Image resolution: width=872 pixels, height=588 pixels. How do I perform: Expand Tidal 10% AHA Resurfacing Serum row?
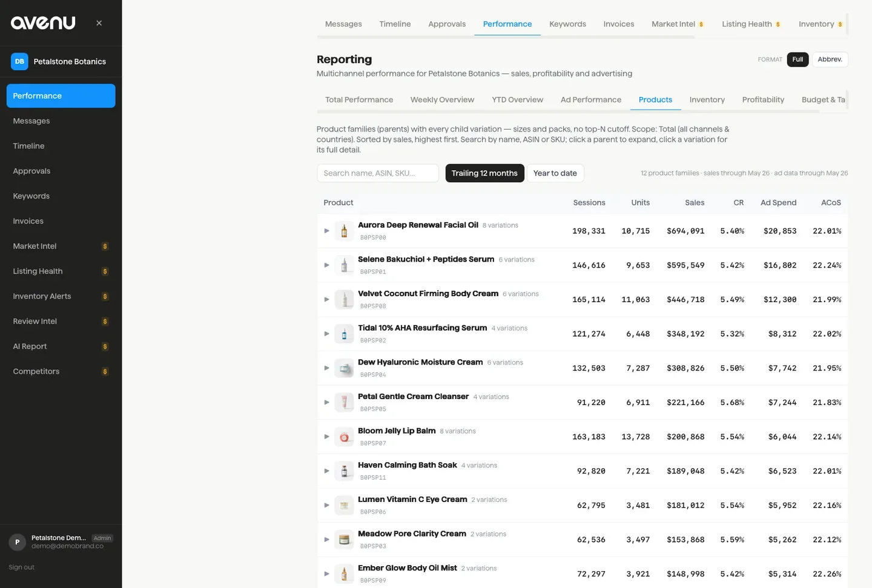coord(326,334)
